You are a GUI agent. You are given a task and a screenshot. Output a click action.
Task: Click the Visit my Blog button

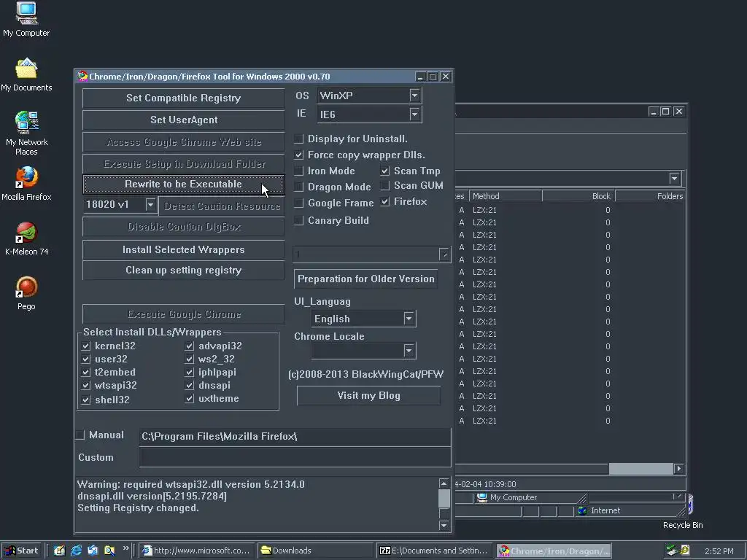click(368, 396)
